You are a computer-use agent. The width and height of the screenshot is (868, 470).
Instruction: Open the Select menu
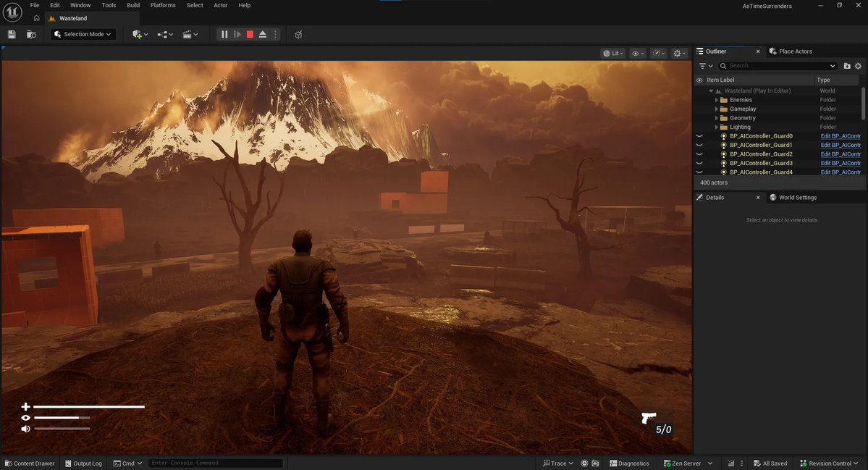[195, 5]
